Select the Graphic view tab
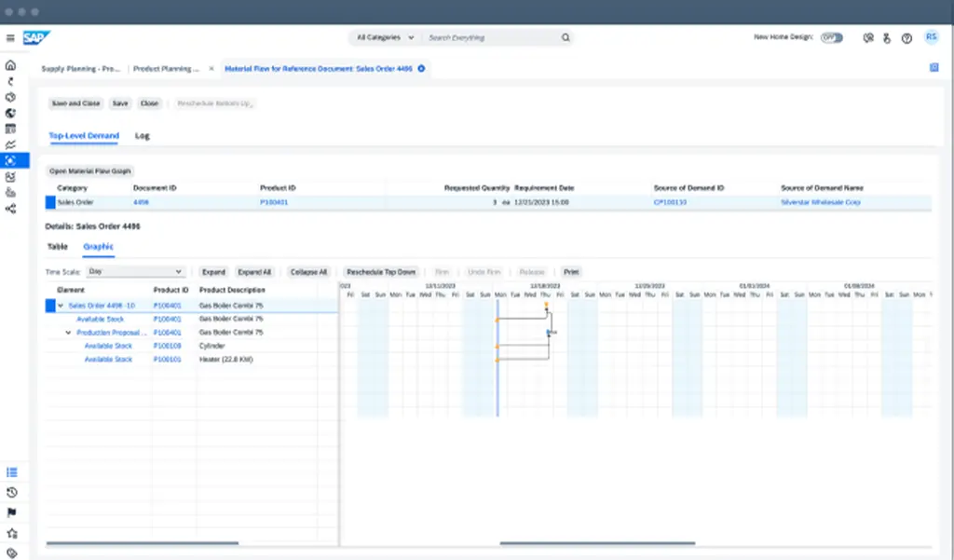 click(98, 247)
